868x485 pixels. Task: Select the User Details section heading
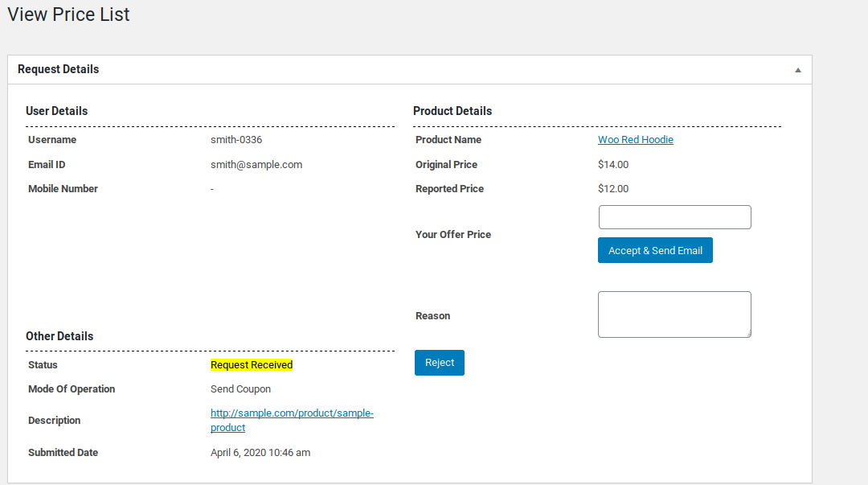[56, 111]
